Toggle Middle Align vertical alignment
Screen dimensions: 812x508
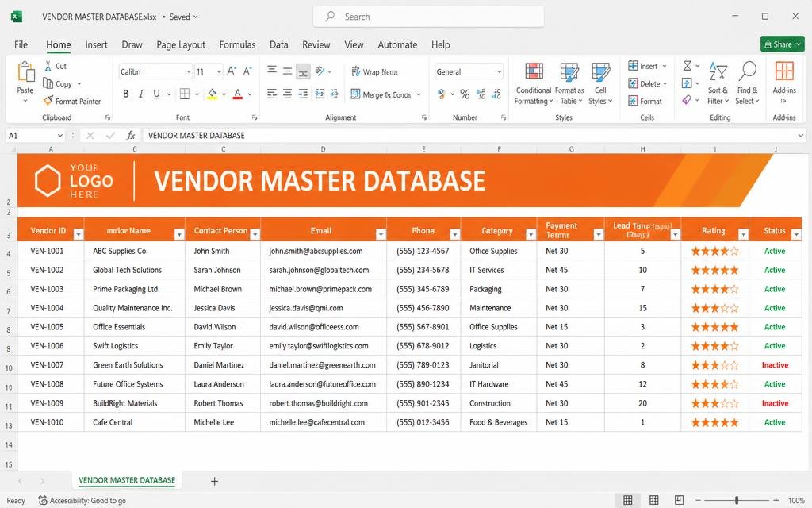[287, 71]
